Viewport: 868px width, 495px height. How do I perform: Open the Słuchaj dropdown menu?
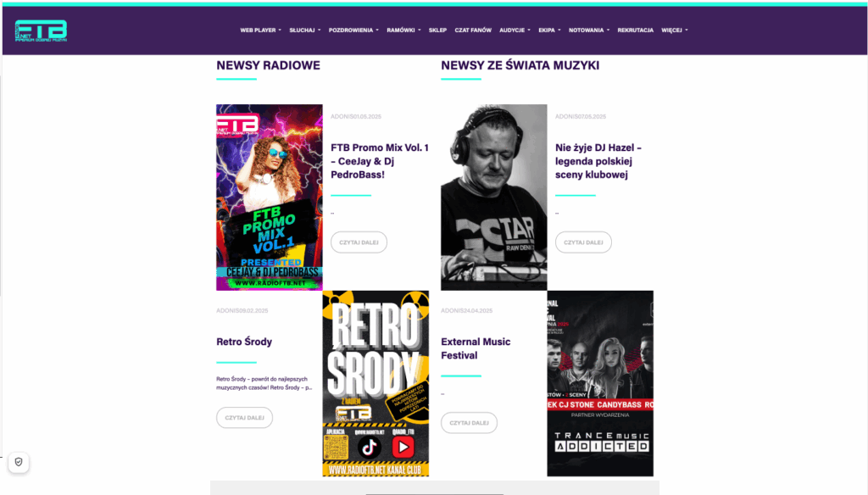(x=304, y=31)
